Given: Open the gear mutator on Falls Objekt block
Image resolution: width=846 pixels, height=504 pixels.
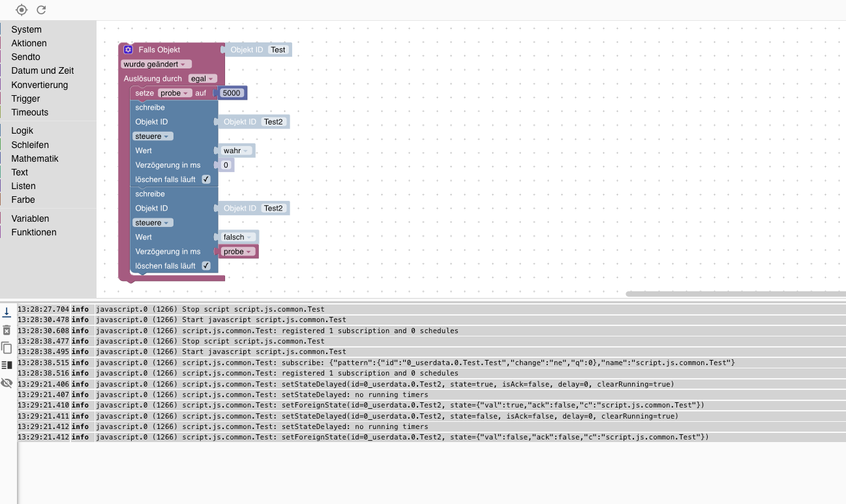Looking at the screenshot, I should click(128, 50).
